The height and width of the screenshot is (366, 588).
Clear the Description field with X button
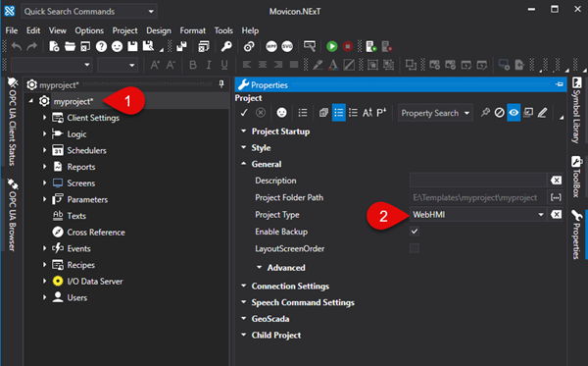coord(556,181)
